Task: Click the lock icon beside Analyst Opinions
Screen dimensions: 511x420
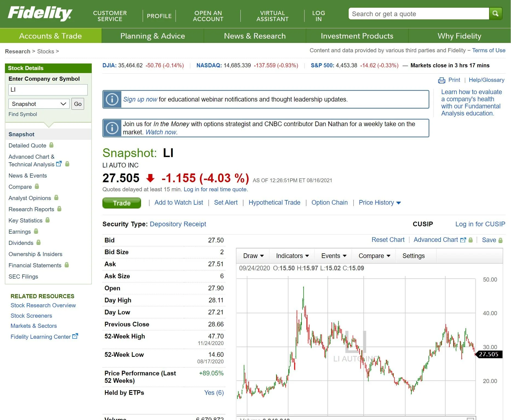Action: click(x=56, y=198)
